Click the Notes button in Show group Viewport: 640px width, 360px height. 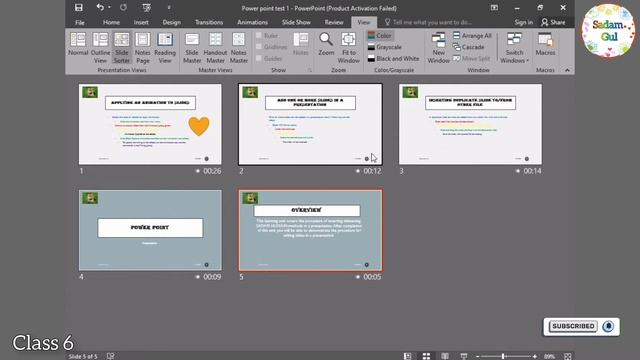301,44
